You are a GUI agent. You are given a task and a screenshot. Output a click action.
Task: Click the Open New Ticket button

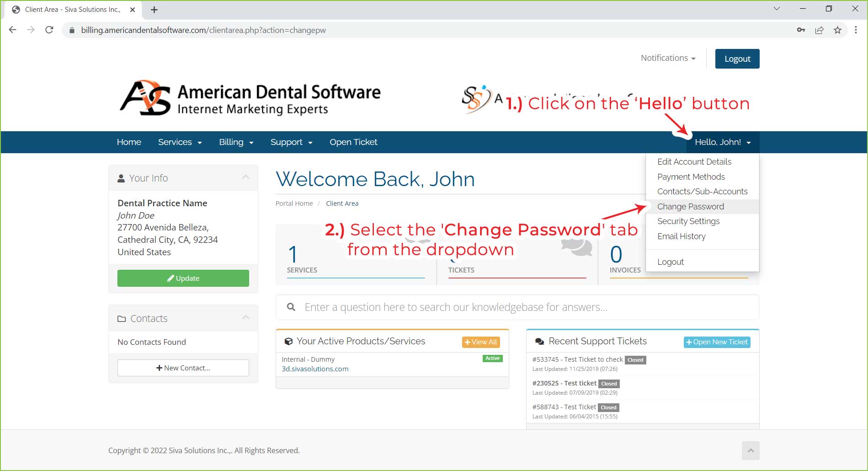coord(717,342)
